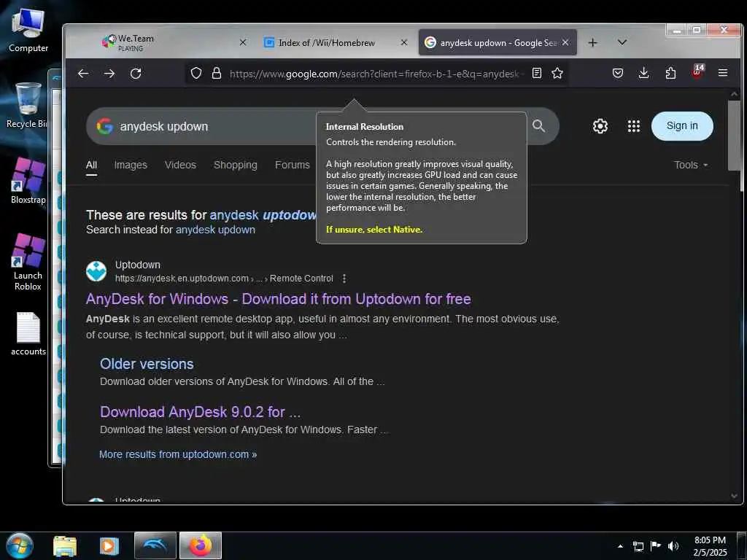Open the network tray icon
This screenshot has width=747, height=560.
point(638,546)
